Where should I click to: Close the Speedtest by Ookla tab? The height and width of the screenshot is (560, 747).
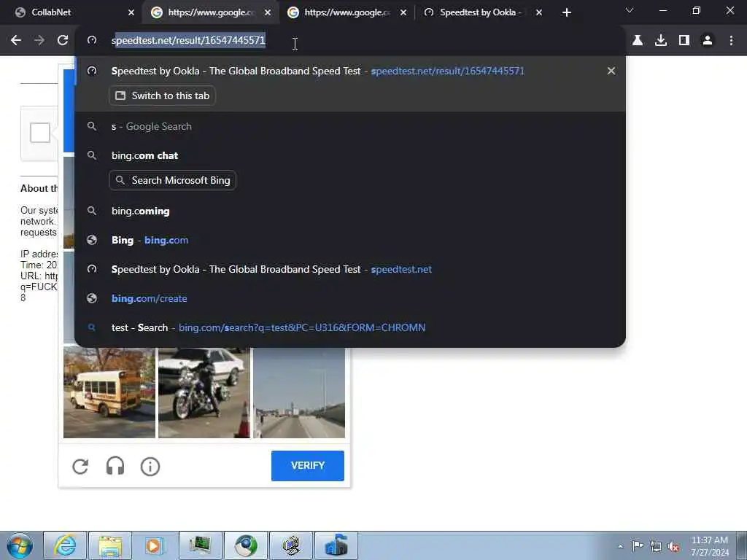tap(539, 13)
